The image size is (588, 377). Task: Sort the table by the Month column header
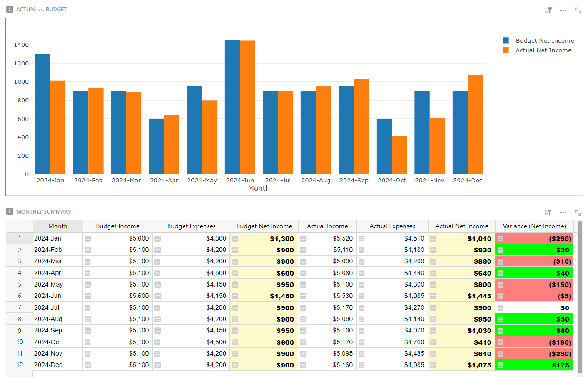click(57, 226)
